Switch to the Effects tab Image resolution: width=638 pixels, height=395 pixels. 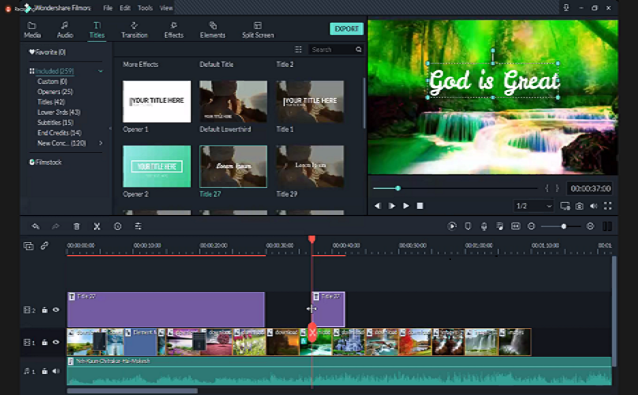[x=174, y=30]
